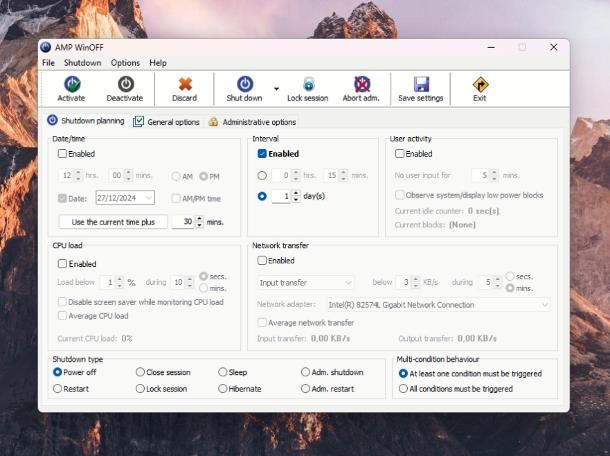The image size is (610, 456).
Task: Click the Exit sign icon
Action: (480, 84)
